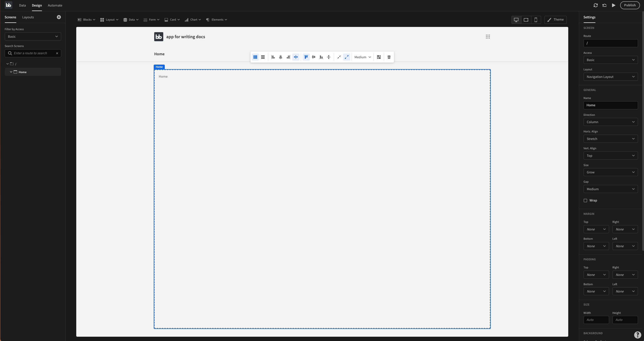Click vertical align bottom icon
This screenshot has width=644, height=341.
tap(321, 57)
